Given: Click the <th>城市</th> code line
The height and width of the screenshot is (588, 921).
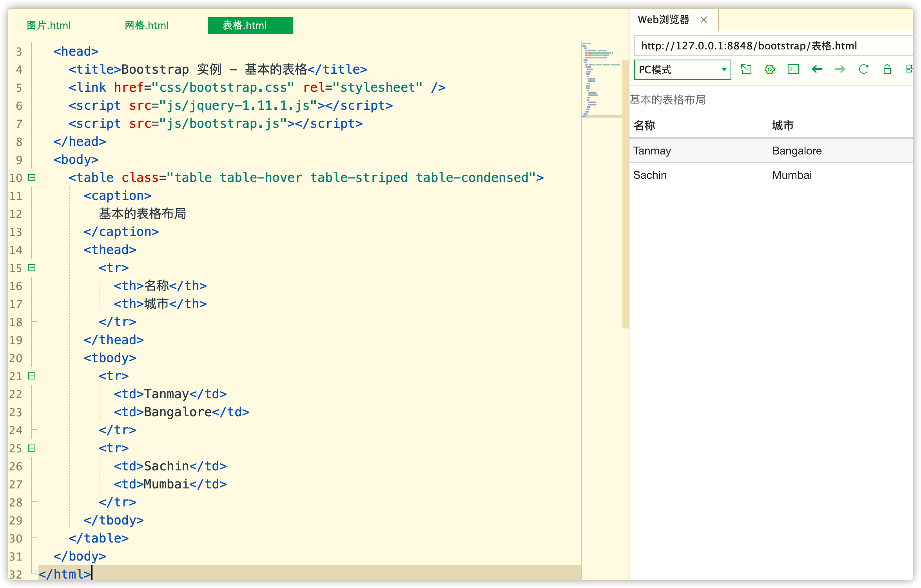Looking at the screenshot, I should [160, 304].
